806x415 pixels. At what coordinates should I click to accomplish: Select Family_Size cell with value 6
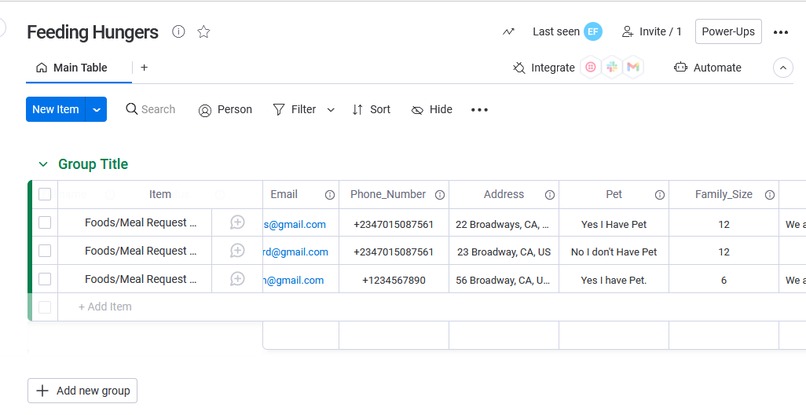[x=724, y=280]
